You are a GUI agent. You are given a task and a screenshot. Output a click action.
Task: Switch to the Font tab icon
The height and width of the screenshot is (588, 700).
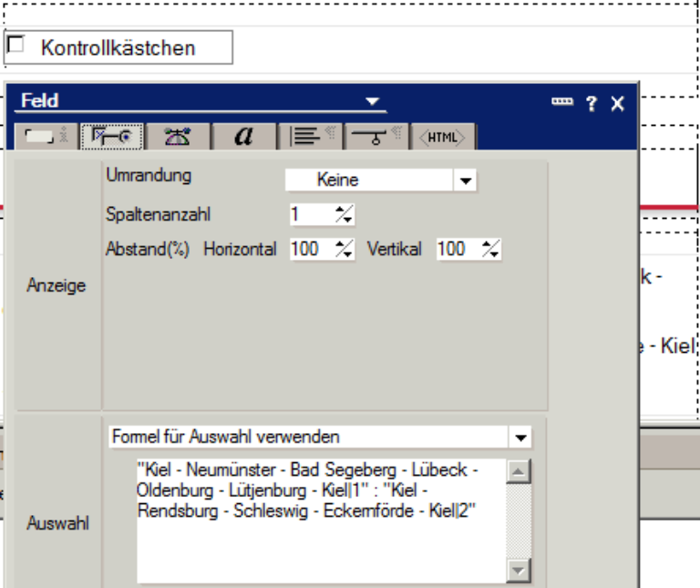[243, 136]
